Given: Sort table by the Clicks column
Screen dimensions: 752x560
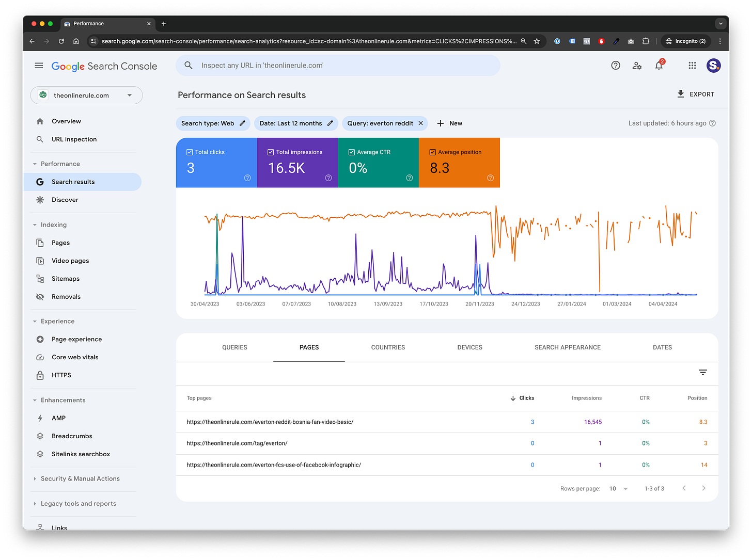Looking at the screenshot, I should (x=522, y=398).
